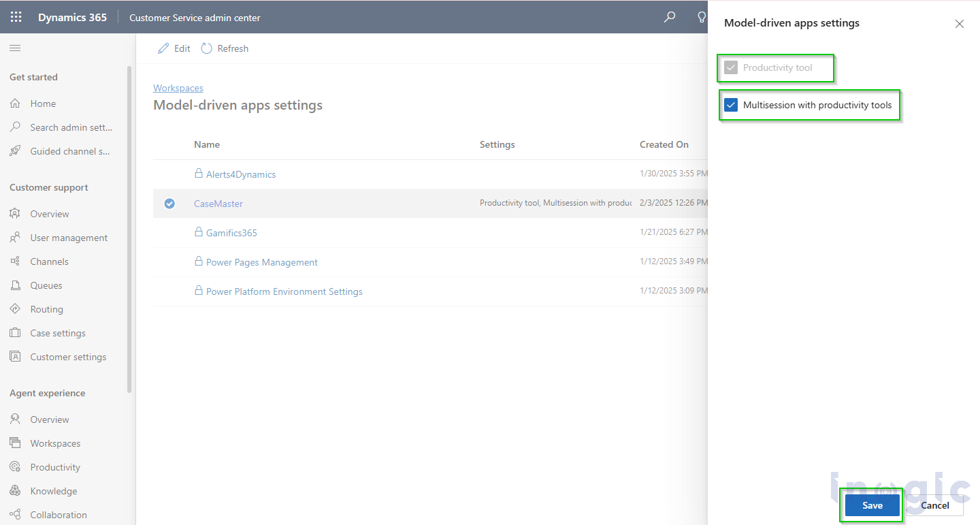This screenshot has height=525, width=980.
Task: Click the Queues icon
Action: tap(15, 285)
